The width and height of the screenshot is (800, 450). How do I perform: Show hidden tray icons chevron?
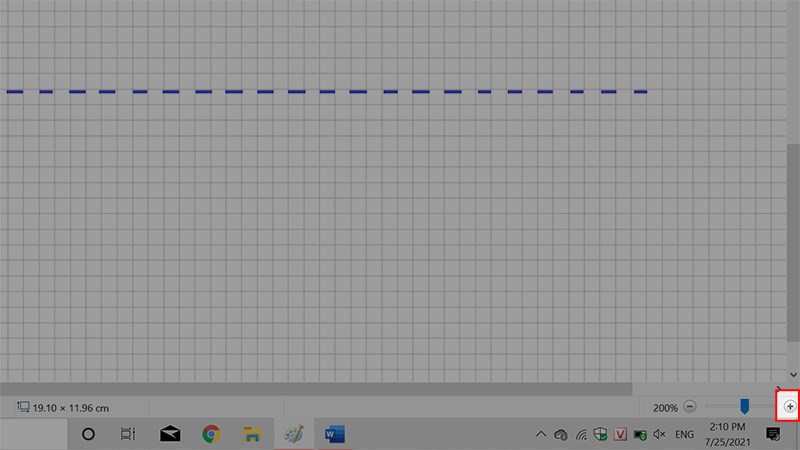(x=541, y=434)
